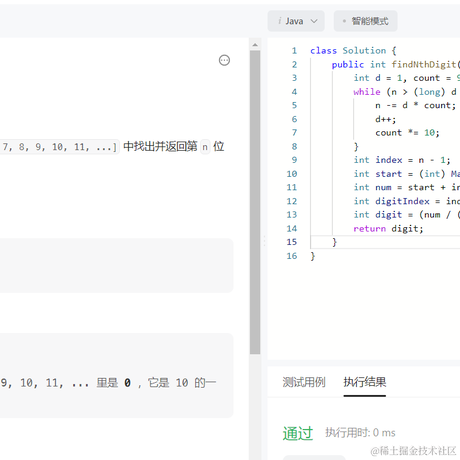Open the Java language dropdown
The height and width of the screenshot is (460, 460).
coord(296,21)
